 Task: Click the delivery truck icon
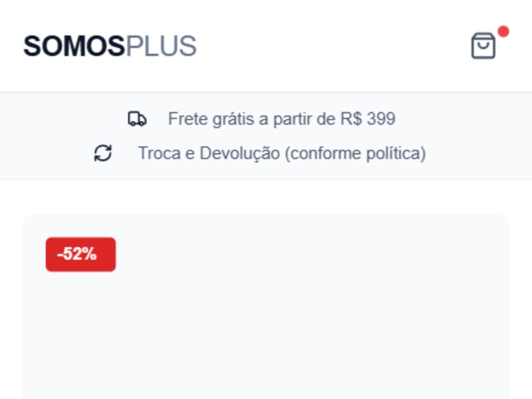point(137,119)
